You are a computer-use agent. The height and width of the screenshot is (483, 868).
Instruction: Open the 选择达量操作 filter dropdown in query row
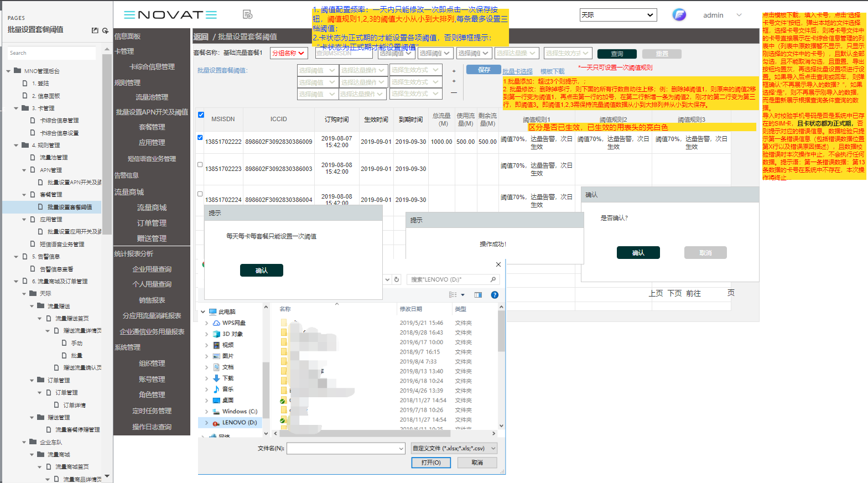(516, 53)
